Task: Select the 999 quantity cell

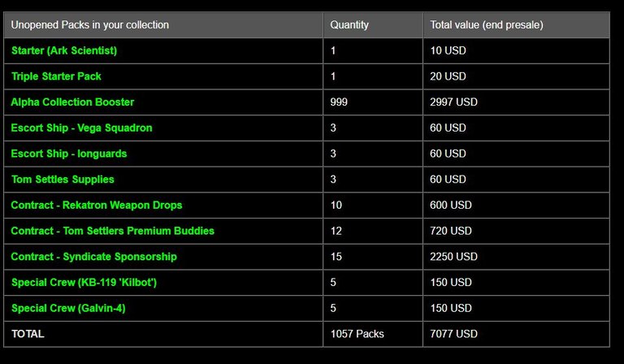Action: 339,102
